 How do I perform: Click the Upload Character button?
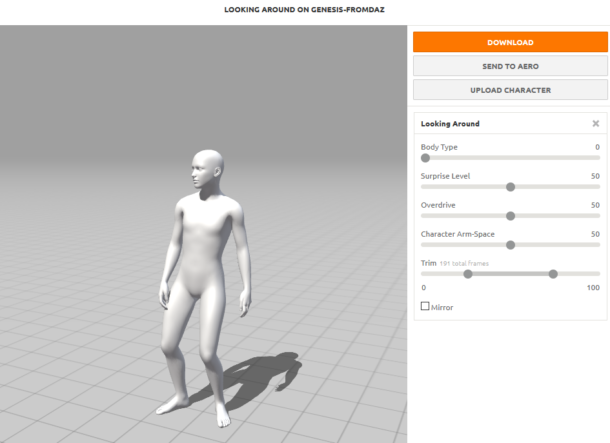pos(510,90)
